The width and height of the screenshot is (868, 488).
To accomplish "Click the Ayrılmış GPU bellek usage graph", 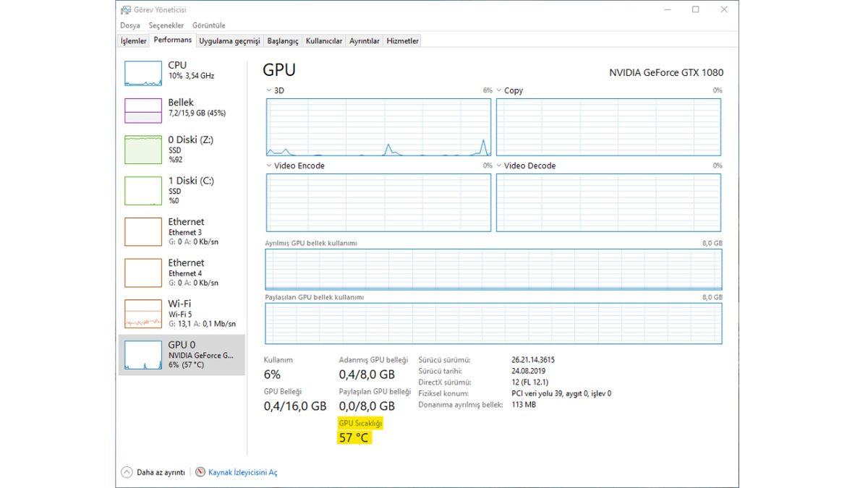I will (493, 269).
